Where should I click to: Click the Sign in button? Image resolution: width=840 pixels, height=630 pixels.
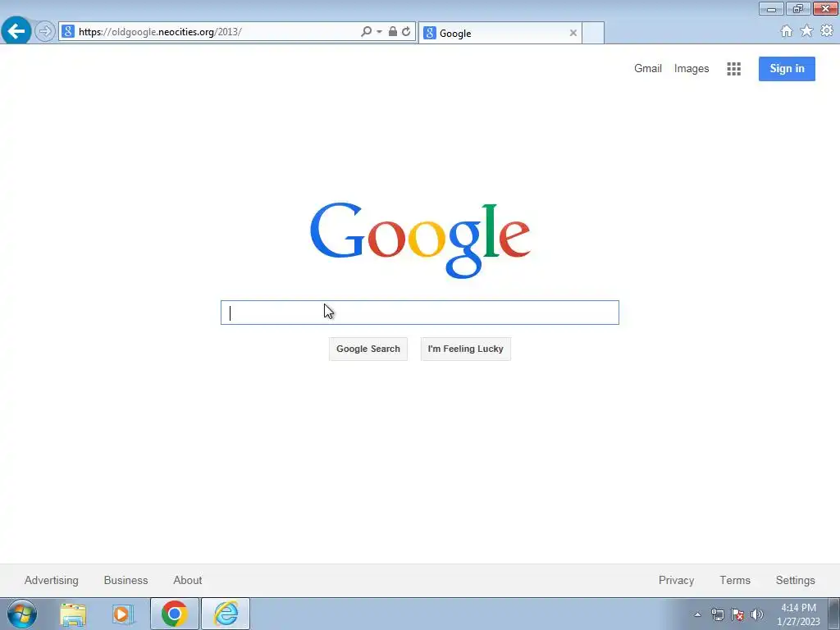pos(787,69)
